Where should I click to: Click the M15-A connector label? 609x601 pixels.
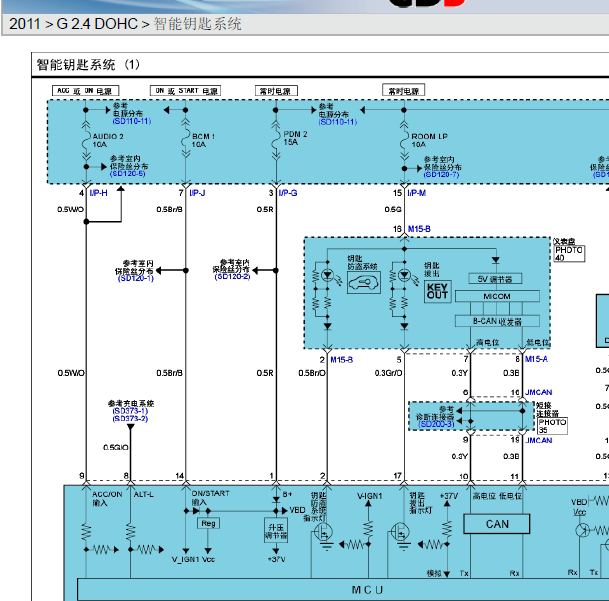click(536, 359)
